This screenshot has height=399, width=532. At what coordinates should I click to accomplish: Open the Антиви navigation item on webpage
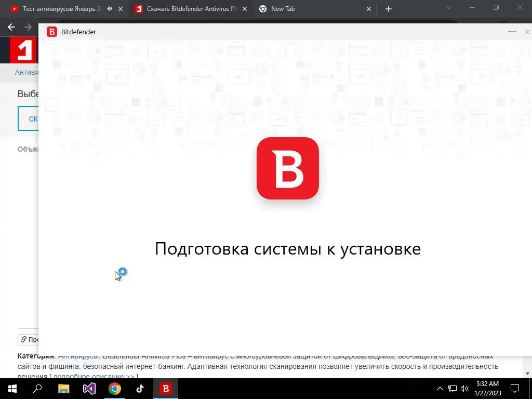[x=26, y=72]
